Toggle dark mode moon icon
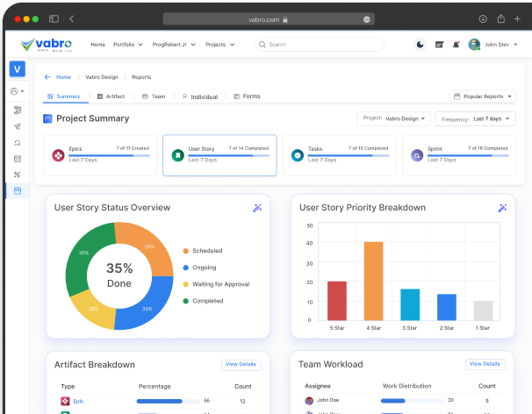Screen dimensions: 532x414 click(x=421, y=45)
